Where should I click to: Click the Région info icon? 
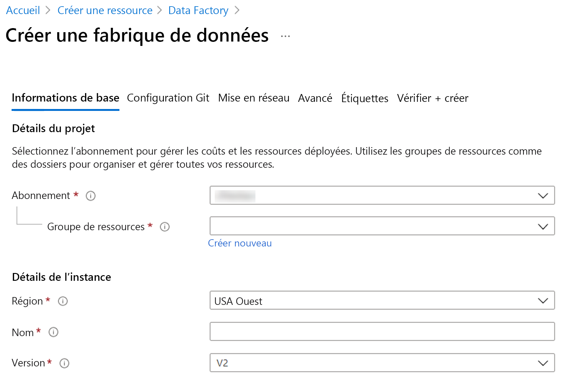(x=63, y=301)
